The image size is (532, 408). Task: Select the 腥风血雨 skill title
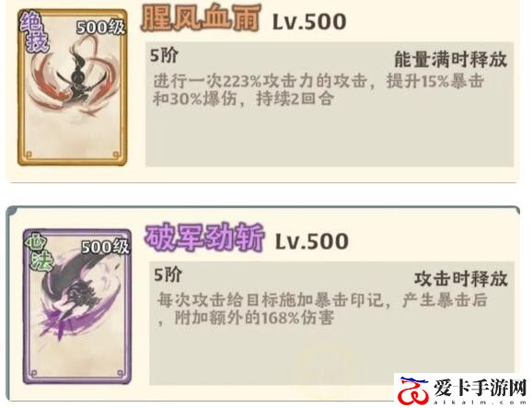tap(201, 19)
